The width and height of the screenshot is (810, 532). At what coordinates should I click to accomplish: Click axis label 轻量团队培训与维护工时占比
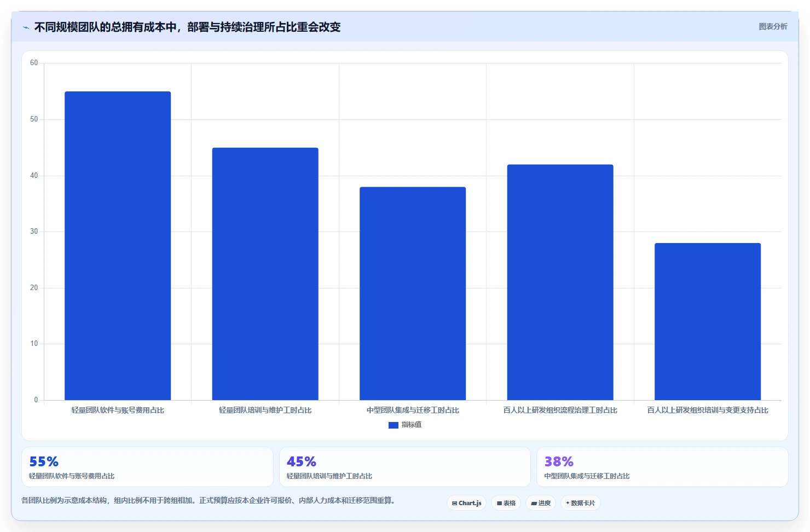[x=265, y=410]
